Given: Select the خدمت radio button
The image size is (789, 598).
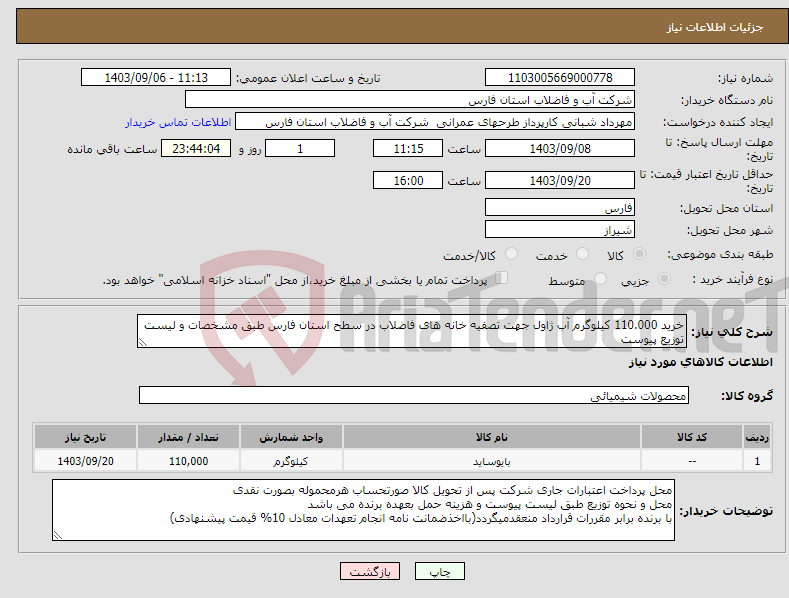Looking at the screenshot, I should 582,254.
